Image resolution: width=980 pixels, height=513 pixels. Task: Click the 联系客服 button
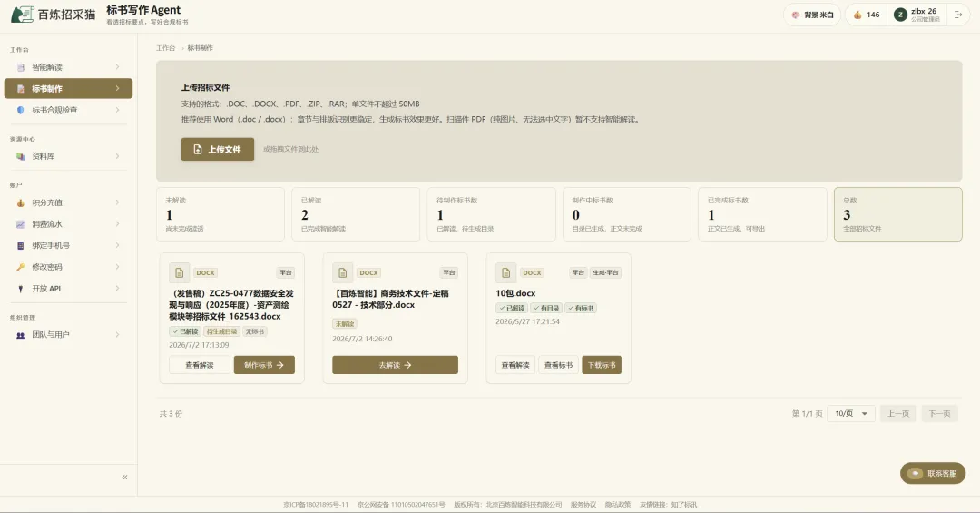click(933, 474)
